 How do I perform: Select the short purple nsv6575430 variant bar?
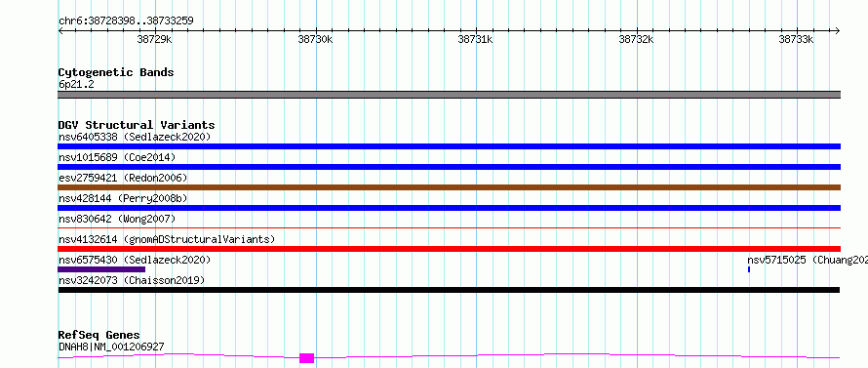[x=101, y=269]
